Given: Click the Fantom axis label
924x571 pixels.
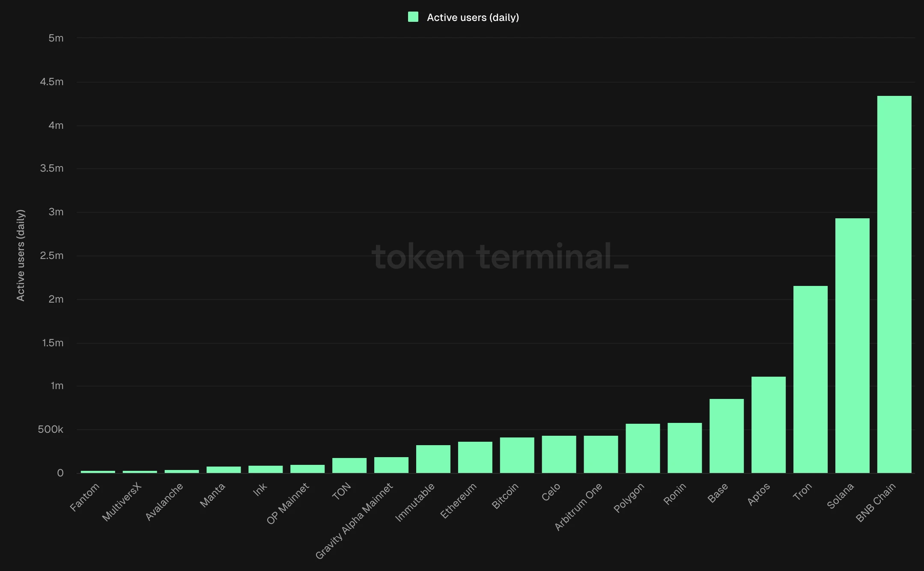Looking at the screenshot, I should 85,497.
